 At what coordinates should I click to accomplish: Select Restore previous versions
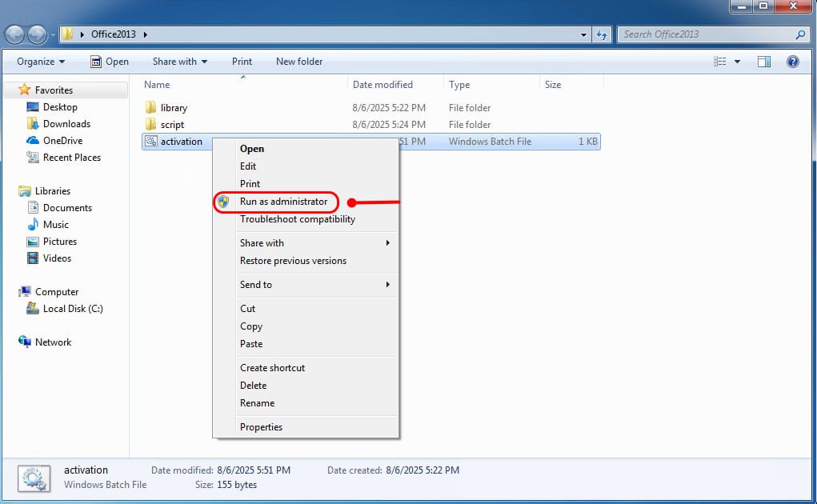point(293,260)
